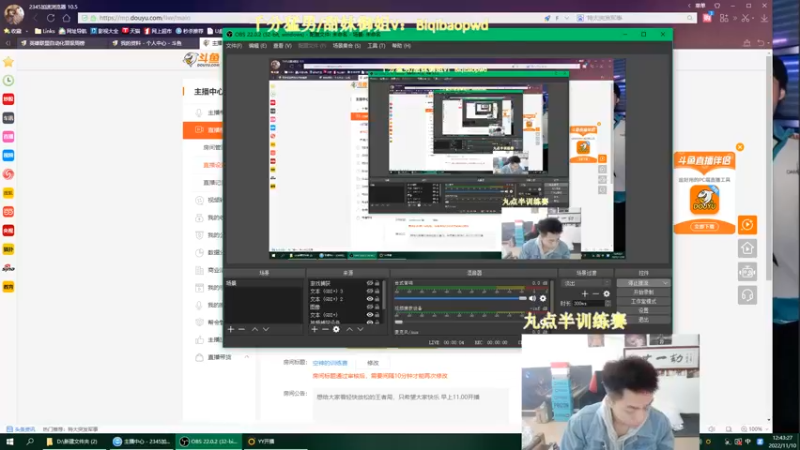Image resolution: width=800 pixels, height=450 pixels.
Task: Go to the browser home page icon
Action: pos(66,18)
